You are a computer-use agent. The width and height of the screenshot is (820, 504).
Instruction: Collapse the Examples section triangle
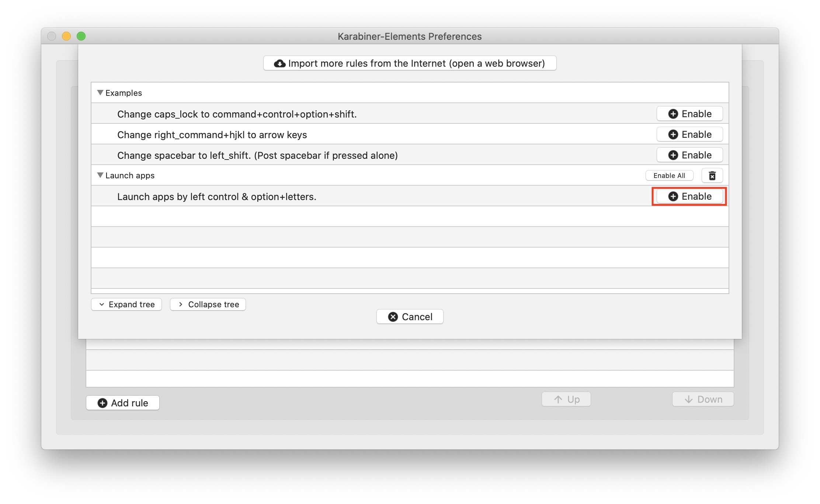click(100, 93)
